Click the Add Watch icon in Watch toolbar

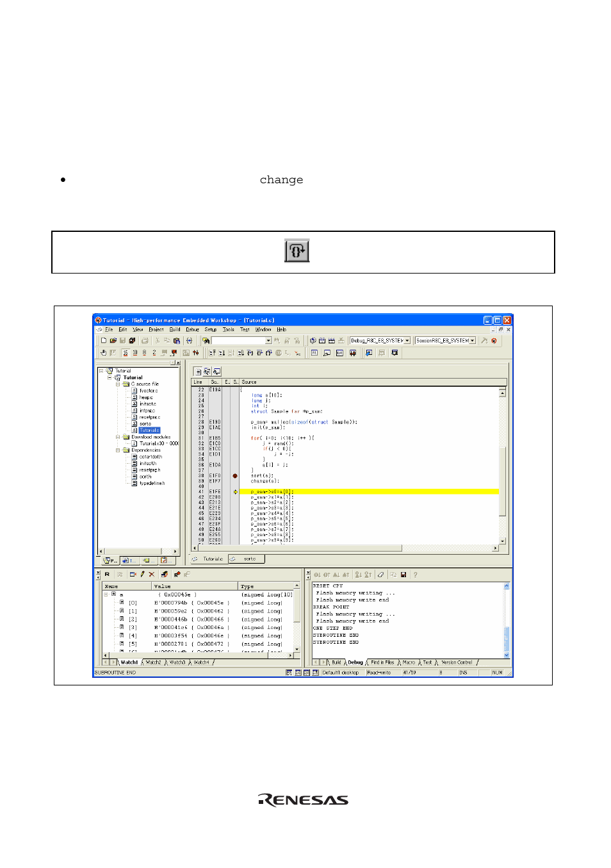[133, 575]
